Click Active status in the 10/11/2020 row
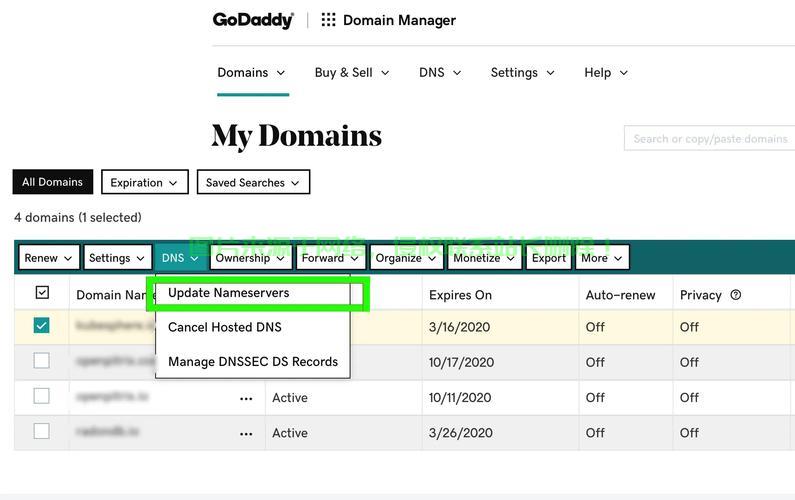 [x=290, y=398]
